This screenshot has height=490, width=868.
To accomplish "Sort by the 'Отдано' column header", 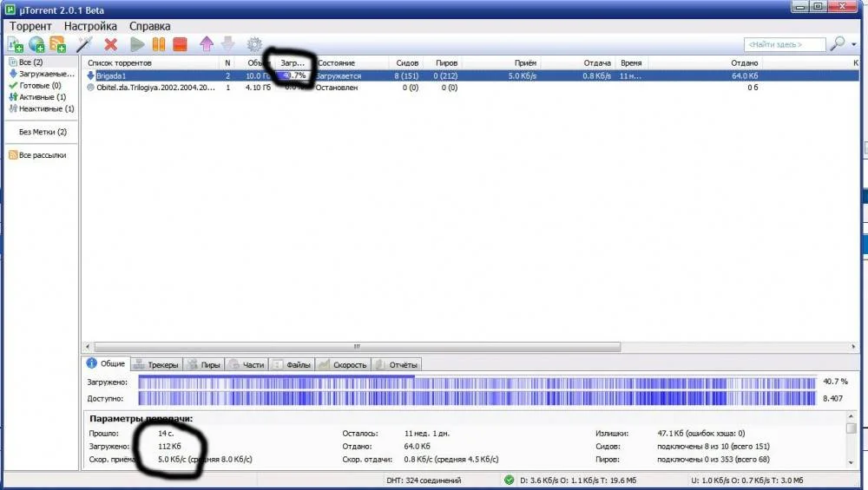I will 744,63.
